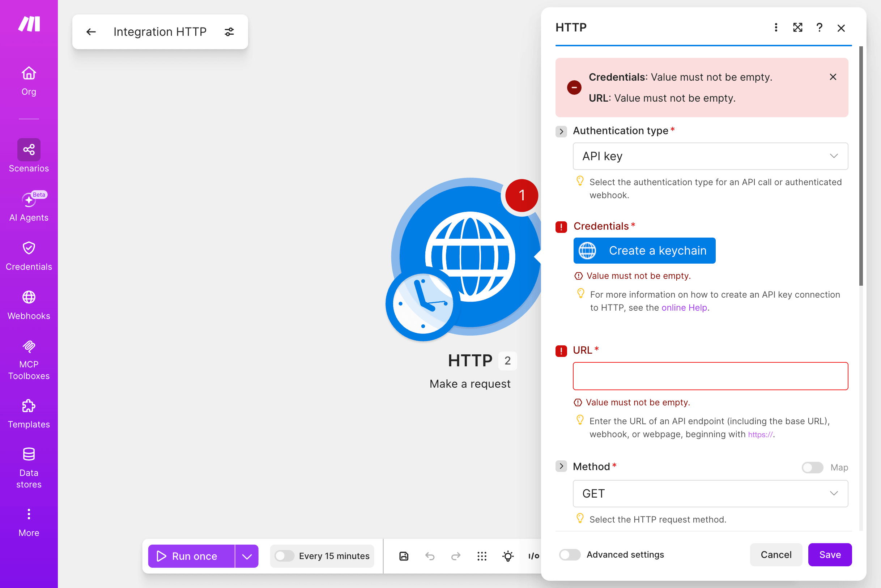Enable the Advanced settings toggle
881x588 pixels.
click(570, 555)
